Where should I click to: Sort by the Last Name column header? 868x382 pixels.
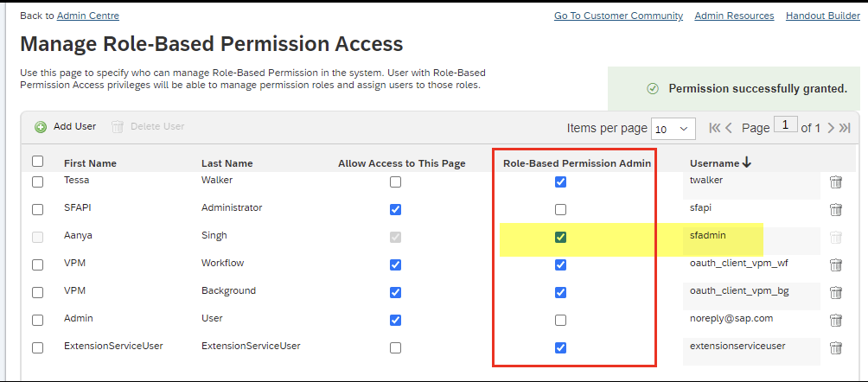(x=227, y=163)
